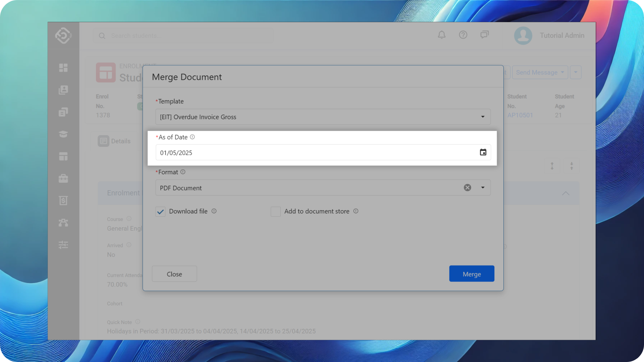The width and height of the screenshot is (644, 362).
Task: Uncheck the Download file checkbox
Action: (160, 212)
